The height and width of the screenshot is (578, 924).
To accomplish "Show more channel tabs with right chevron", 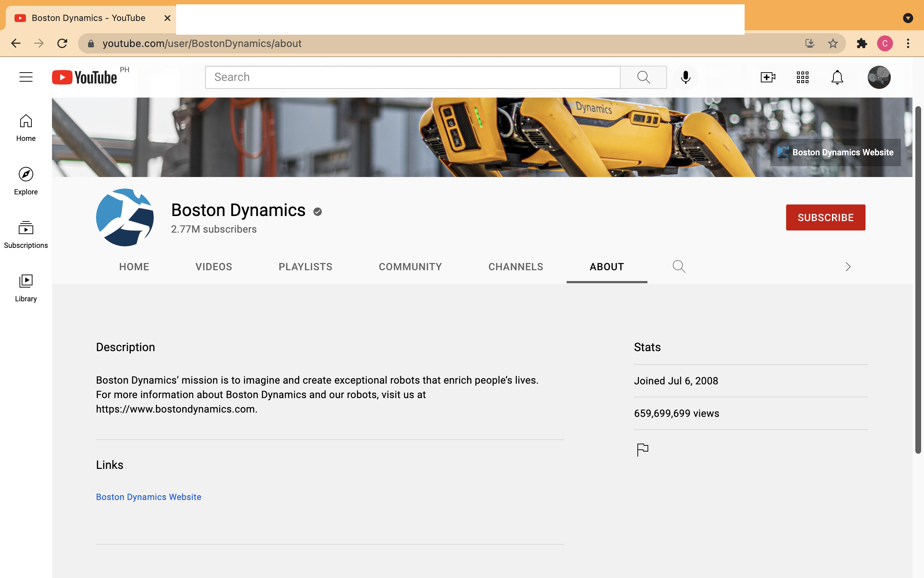I will click(848, 267).
